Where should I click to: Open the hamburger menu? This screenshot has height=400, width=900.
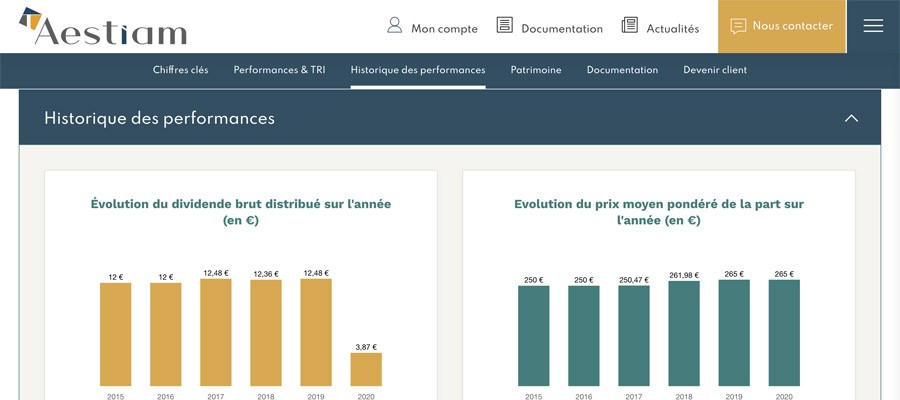(873, 26)
